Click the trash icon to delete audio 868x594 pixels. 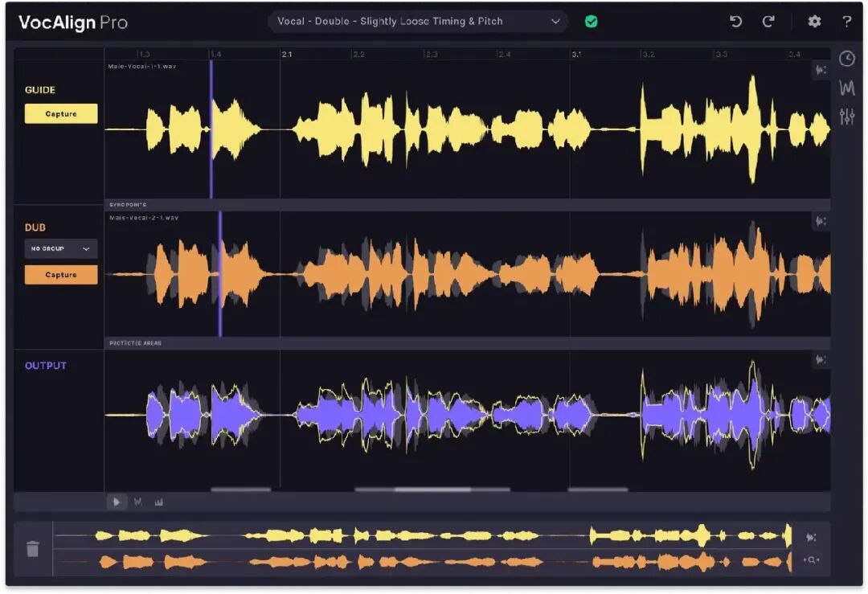coord(33,549)
